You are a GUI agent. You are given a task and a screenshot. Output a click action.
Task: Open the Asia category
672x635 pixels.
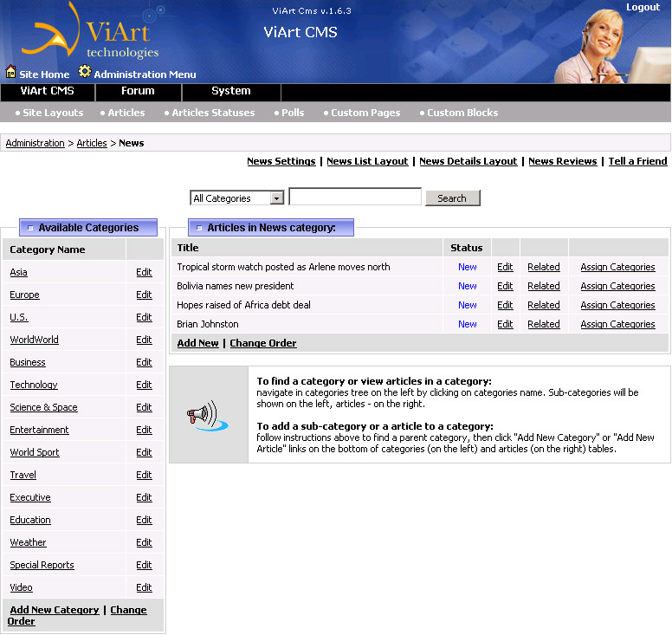click(x=18, y=272)
